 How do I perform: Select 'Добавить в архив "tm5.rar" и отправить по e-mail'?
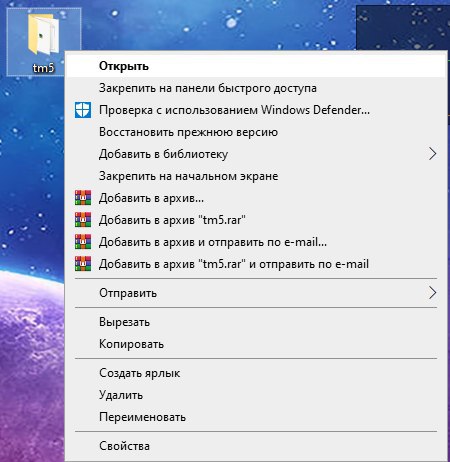pos(256,264)
